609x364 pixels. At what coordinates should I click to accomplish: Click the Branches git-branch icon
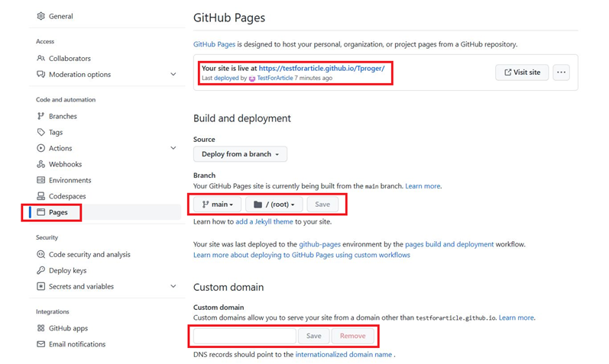click(x=40, y=116)
